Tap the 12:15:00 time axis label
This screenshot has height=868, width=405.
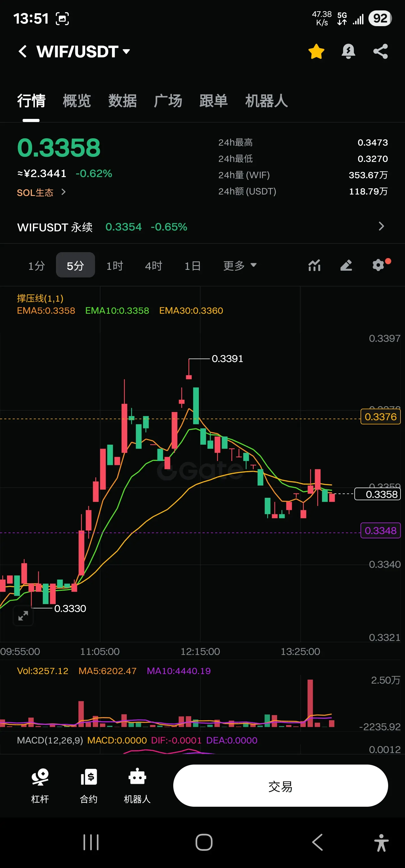[x=200, y=651]
